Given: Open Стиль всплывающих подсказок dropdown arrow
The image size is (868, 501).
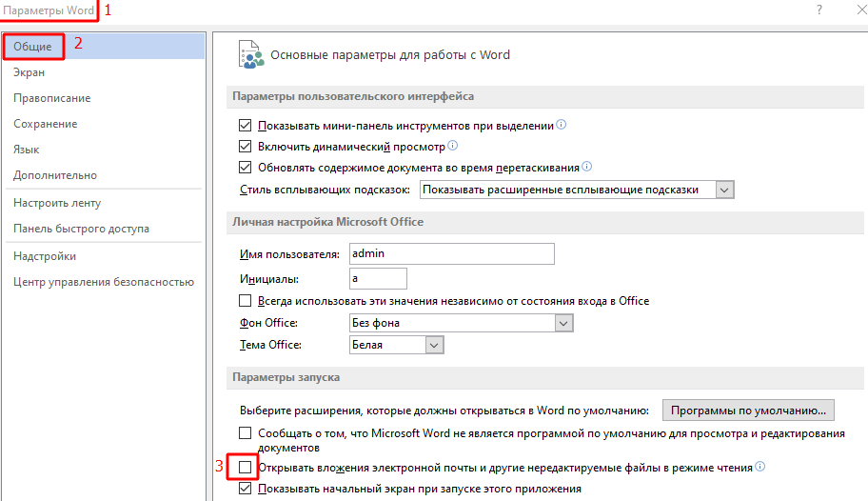Looking at the screenshot, I should [x=724, y=190].
